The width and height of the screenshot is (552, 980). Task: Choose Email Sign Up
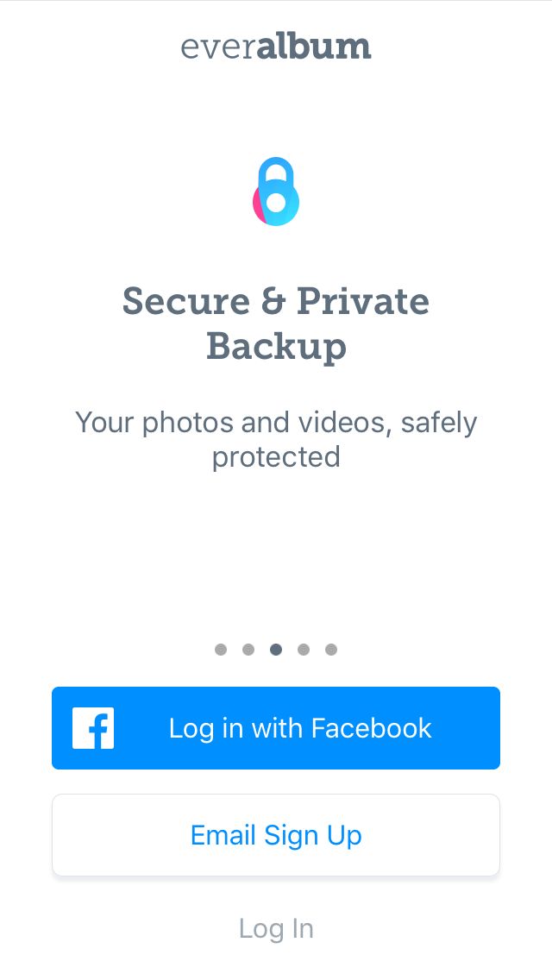click(276, 835)
